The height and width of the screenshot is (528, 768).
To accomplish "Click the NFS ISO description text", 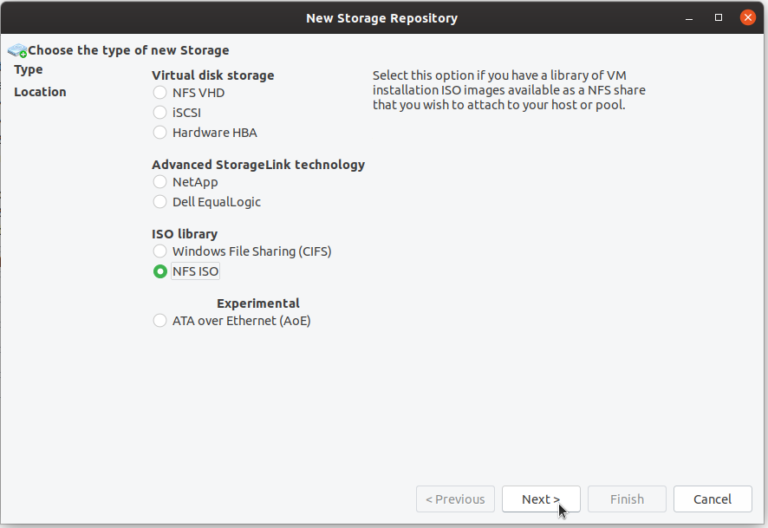I will coord(508,90).
